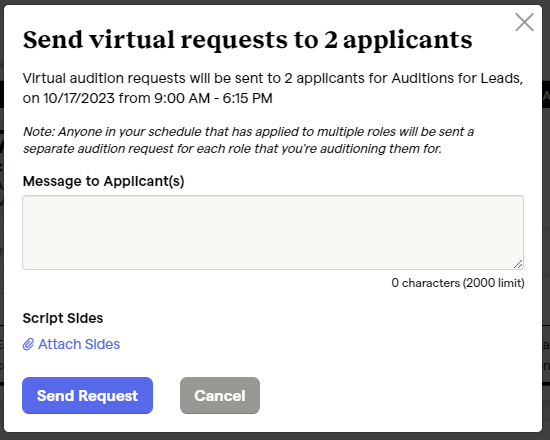Click the italic note about multiple roles

click(x=248, y=140)
